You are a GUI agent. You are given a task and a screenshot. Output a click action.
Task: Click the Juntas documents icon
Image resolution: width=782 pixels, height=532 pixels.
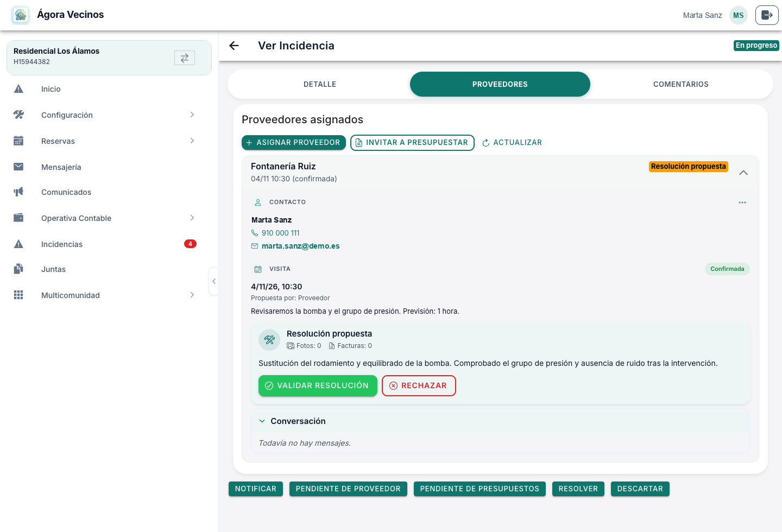tap(18, 269)
